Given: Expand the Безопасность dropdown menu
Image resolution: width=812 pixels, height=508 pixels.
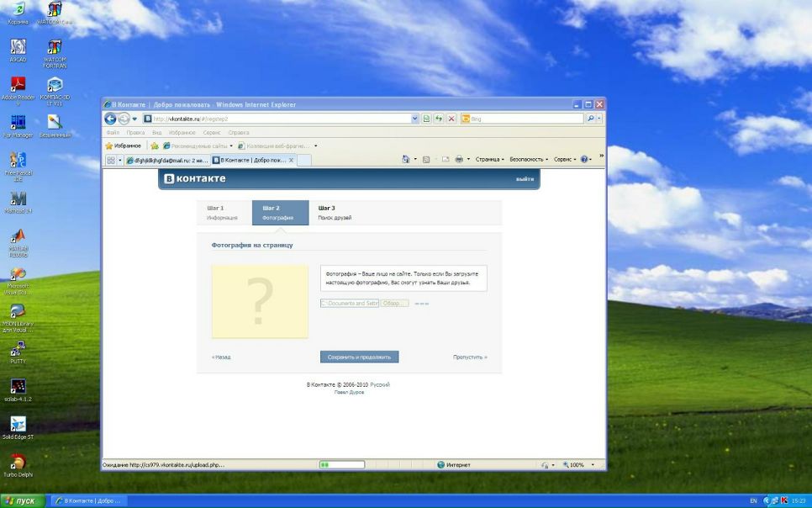Looking at the screenshot, I should click(x=529, y=159).
